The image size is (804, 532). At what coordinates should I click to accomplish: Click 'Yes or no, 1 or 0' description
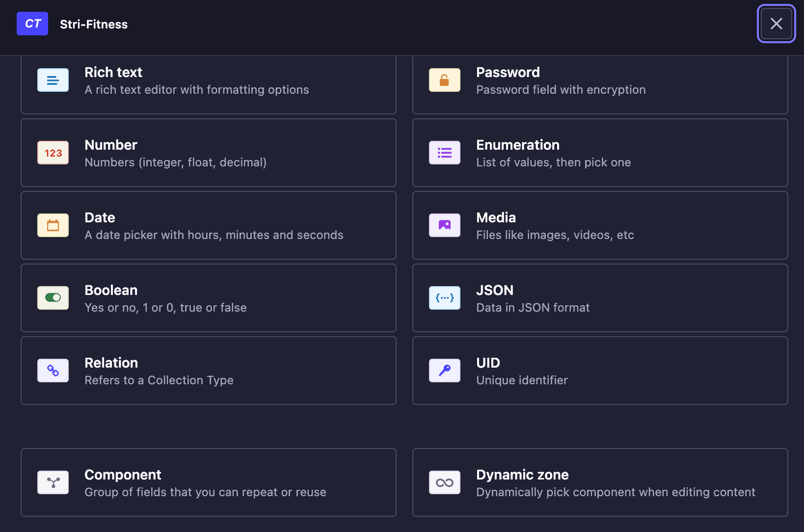165,308
